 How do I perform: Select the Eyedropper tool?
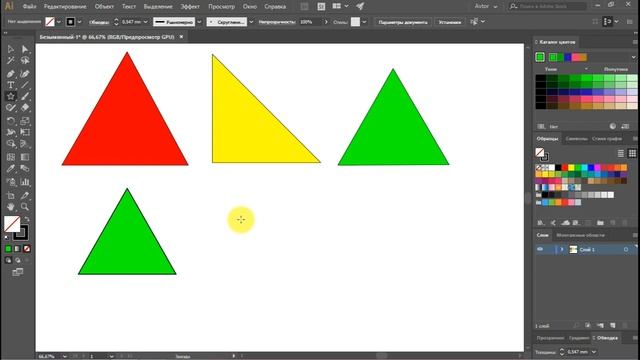click(11, 169)
